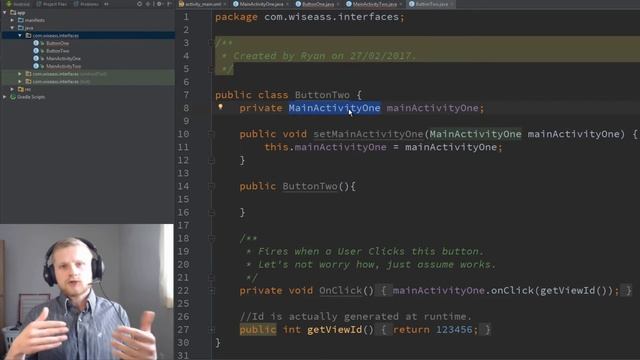Expand the folded getViewId method at line 27

click(211, 330)
